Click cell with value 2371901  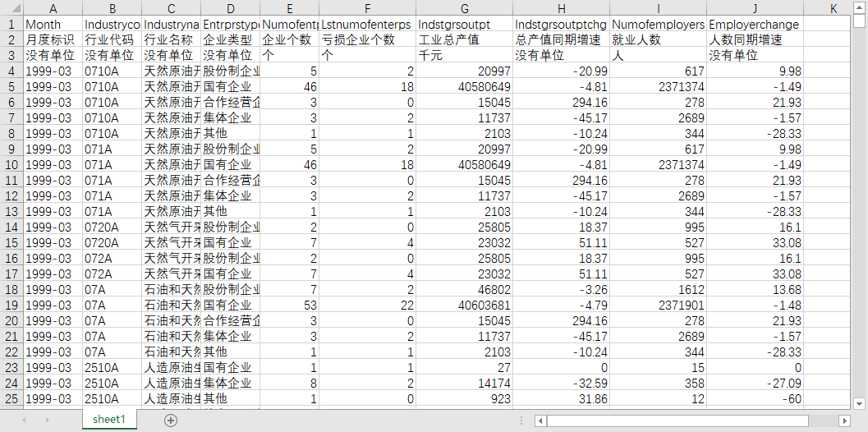[x=659, y=306]
